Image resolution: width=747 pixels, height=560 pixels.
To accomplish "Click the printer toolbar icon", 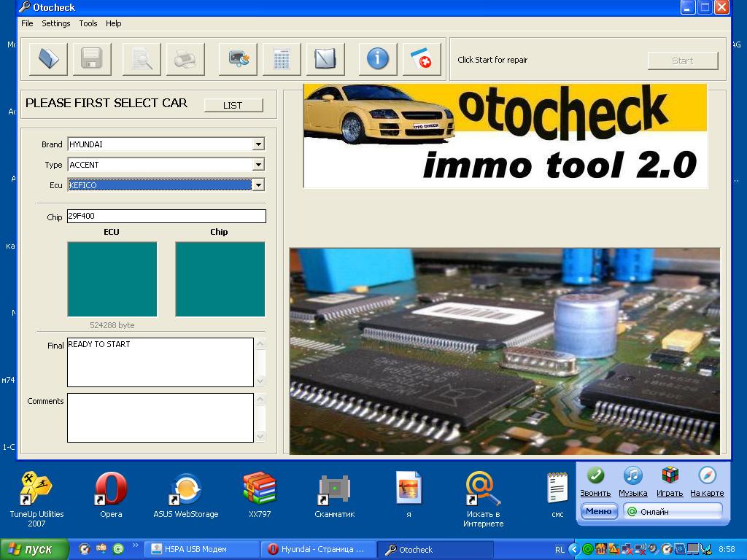I will coord(185,59).
